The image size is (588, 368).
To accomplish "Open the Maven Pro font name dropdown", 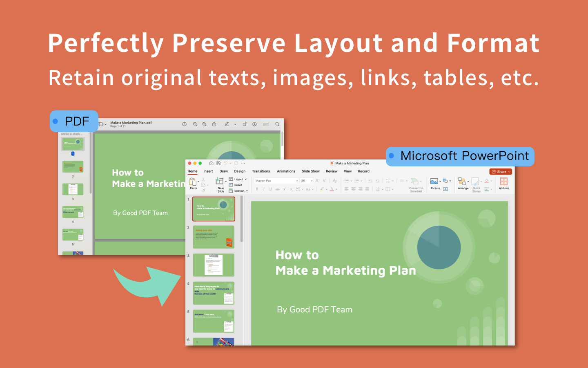I will pyautogui.click(x=297, y=181).
